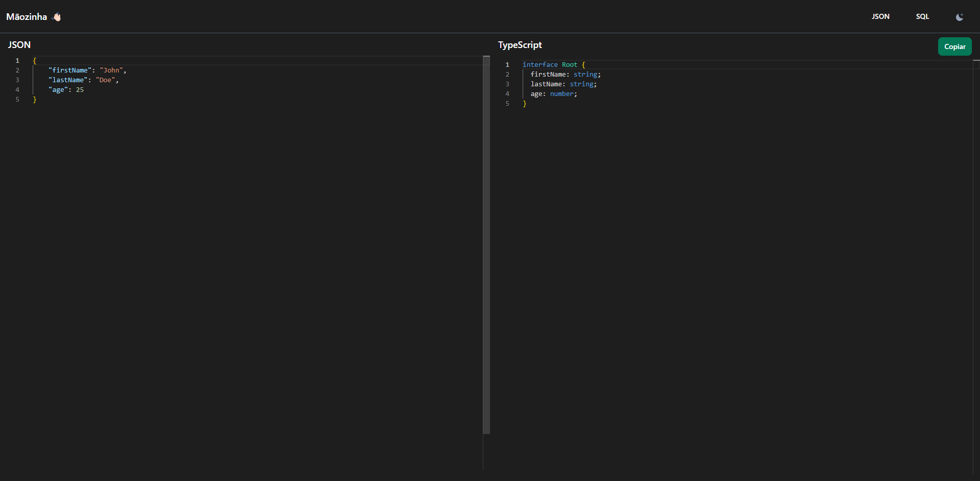Click line number 4 in TypeScript gutter
The width and height of the screenshot is (980, 481).
[x=507, y=94]
